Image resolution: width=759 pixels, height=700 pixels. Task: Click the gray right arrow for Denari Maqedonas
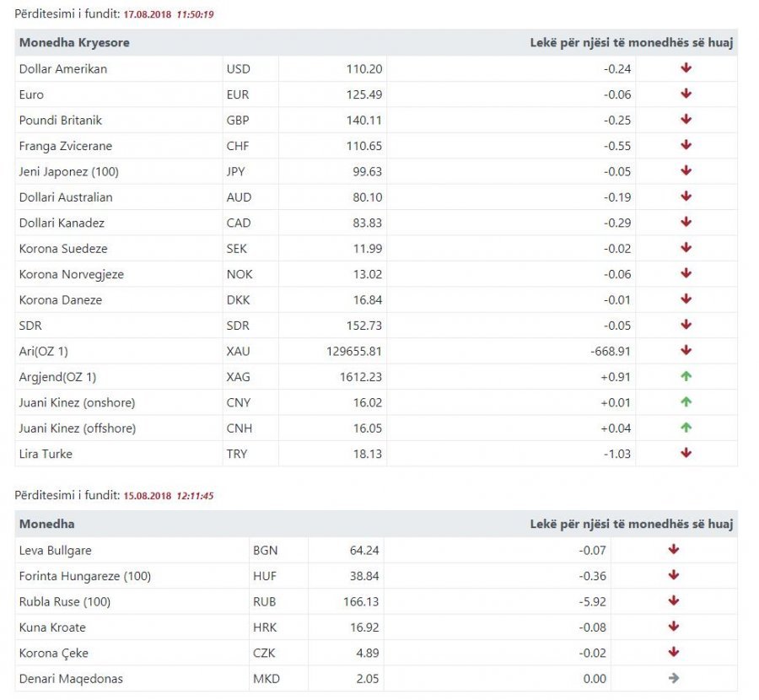(673, 678)
